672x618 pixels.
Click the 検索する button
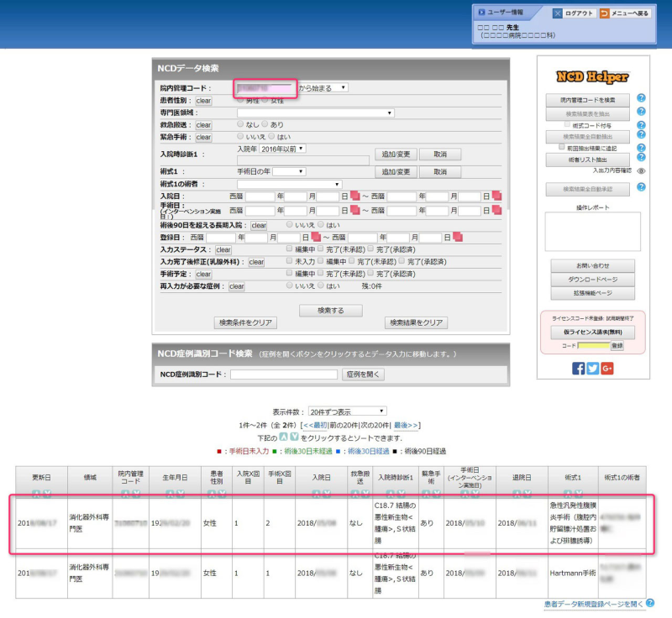pyautogui.click(x=331, y=311)
